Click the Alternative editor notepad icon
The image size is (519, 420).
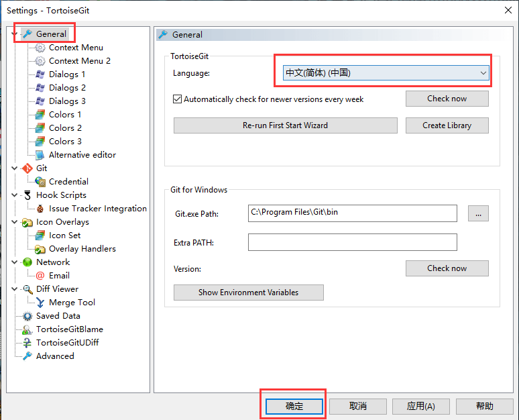(x=40, y=155)
